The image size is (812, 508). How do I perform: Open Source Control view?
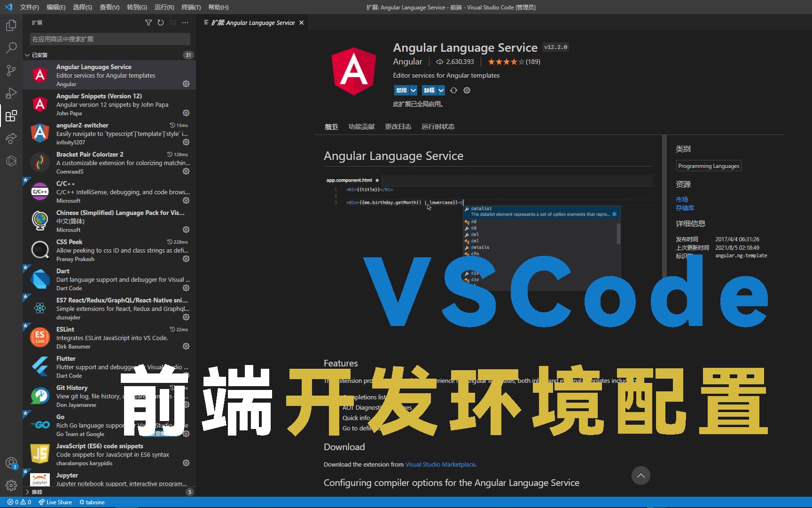[x=11, y=71]
